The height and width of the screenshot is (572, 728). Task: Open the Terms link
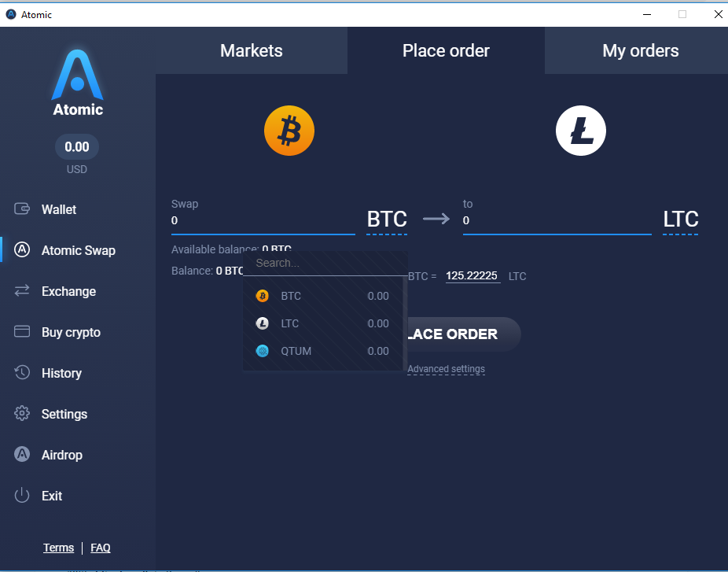(58, 548)
